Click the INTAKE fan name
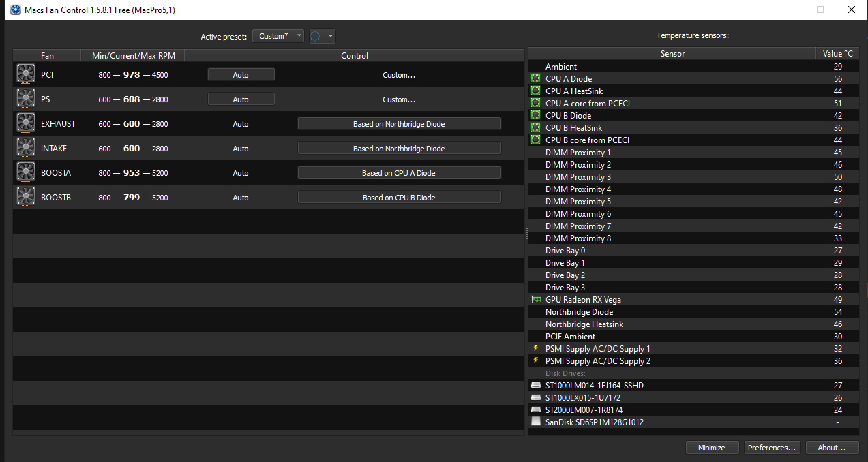This screenshot has width=868, height=462. pos(54,149)
